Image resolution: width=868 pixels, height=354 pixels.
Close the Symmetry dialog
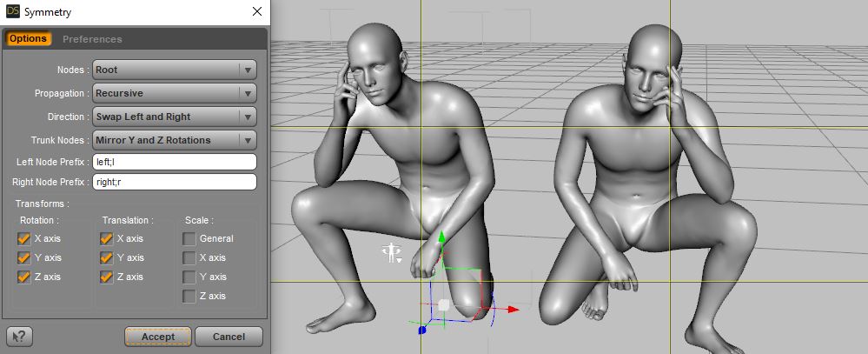[x=257, y=11]
